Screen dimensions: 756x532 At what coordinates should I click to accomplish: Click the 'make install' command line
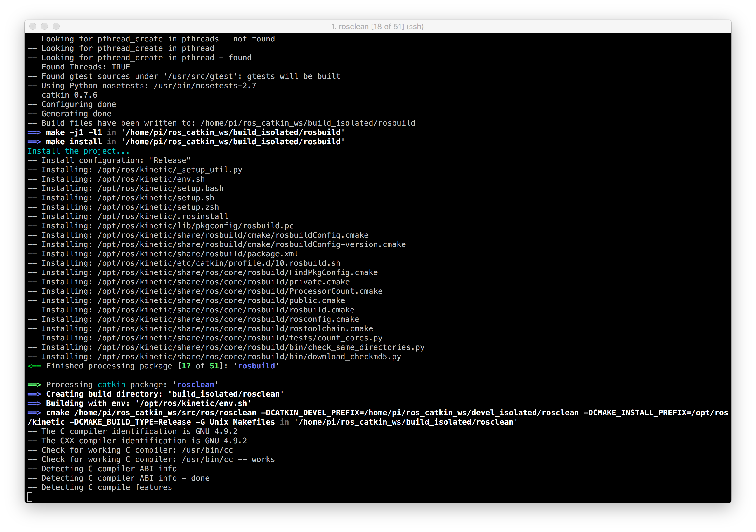186,142
